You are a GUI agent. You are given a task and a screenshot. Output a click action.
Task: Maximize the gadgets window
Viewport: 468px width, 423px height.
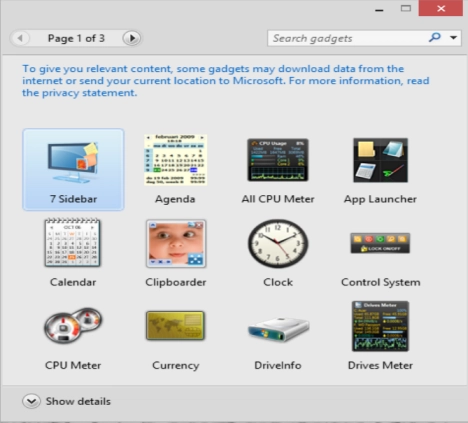click(x=406, y=9)
